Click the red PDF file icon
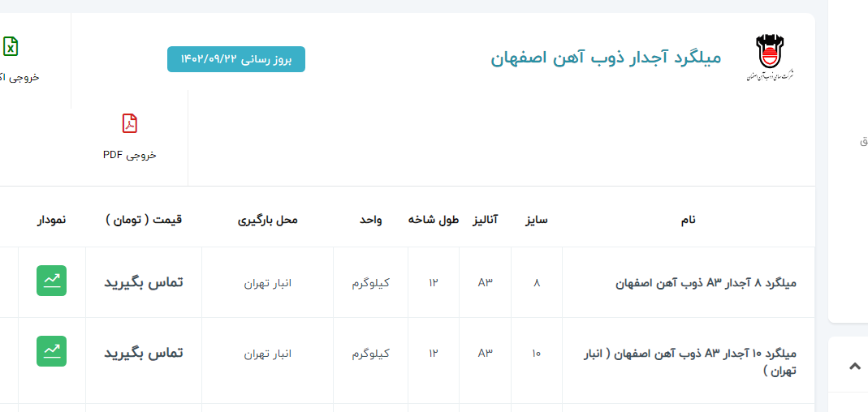Image resolution: width=868 pixels, height=412 pixels. click(130, 123)
